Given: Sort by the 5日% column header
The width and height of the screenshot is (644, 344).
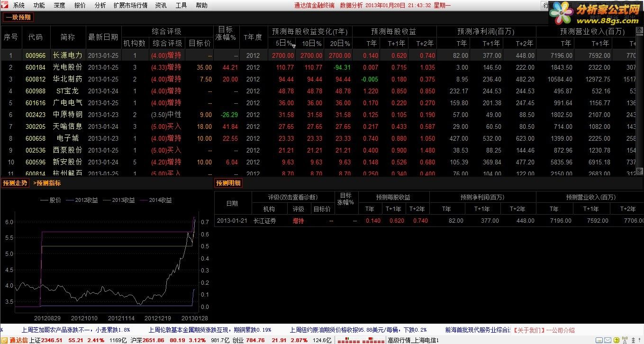Looking at the screenshot, I should [x=283, y=43].
